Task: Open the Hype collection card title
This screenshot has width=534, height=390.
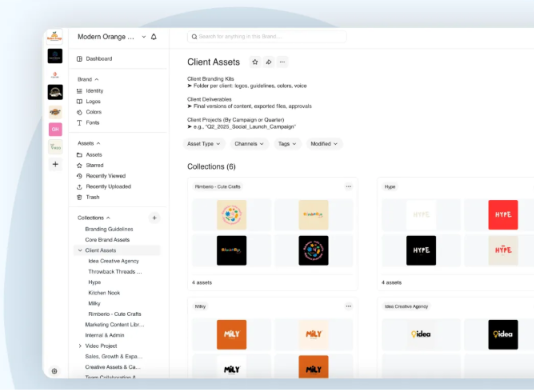Action: coord(390,187)
